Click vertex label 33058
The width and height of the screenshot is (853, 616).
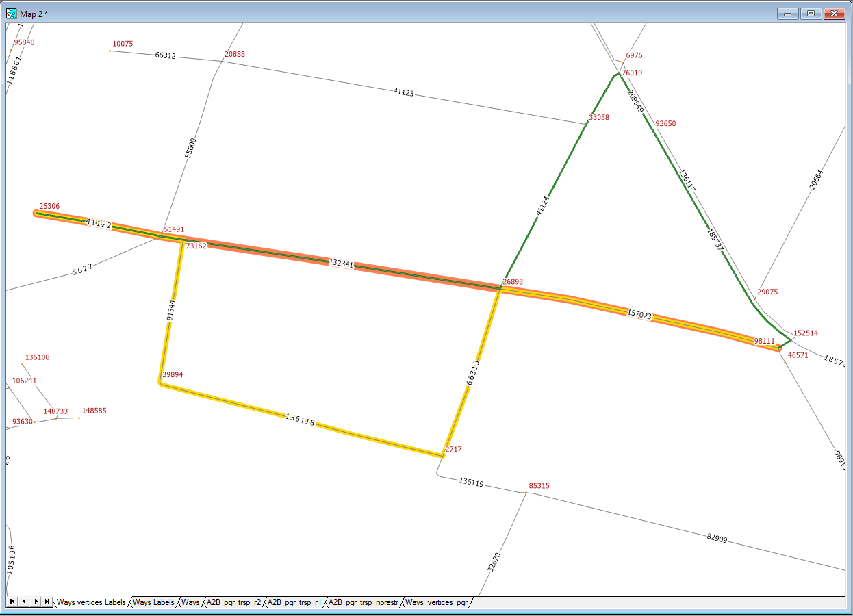point(599,118)
